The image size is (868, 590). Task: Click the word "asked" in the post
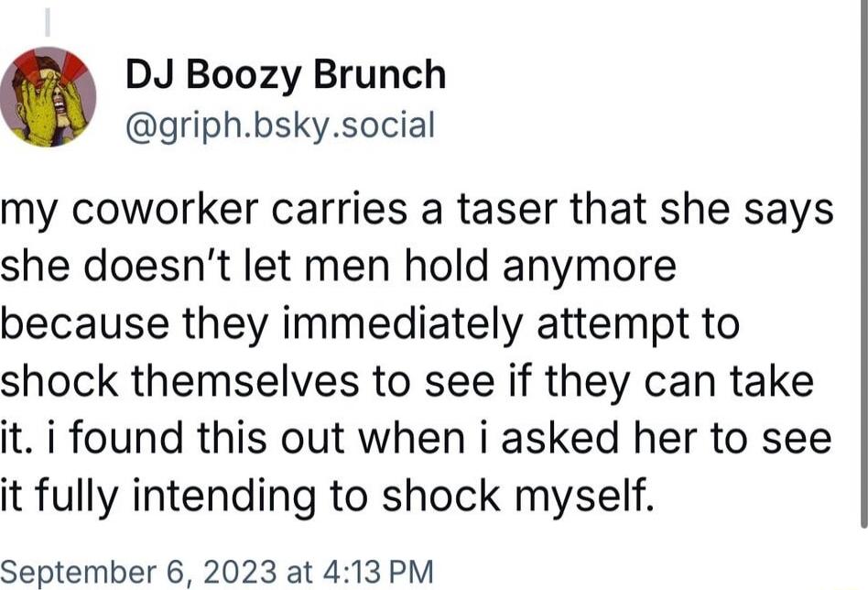pyautogui.click(x=559, y=438)
